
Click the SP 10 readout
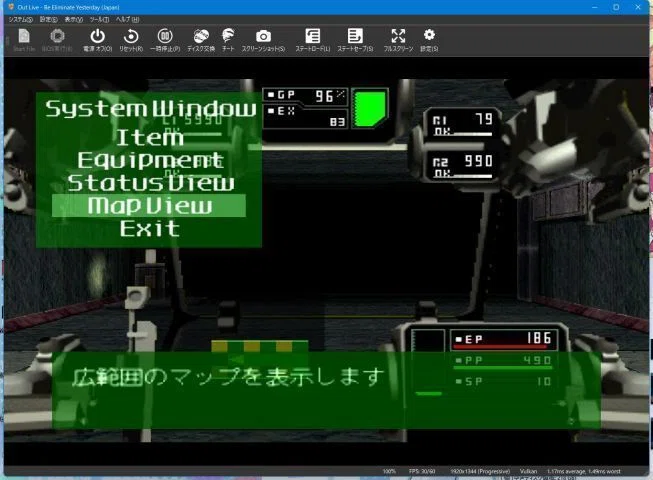tap(503, 381)
